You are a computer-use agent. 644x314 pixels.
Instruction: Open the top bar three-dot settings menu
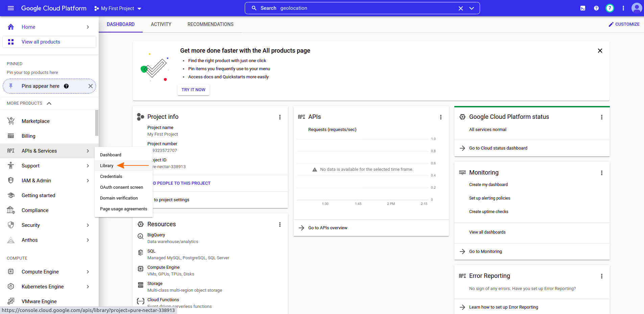point(623,8)
